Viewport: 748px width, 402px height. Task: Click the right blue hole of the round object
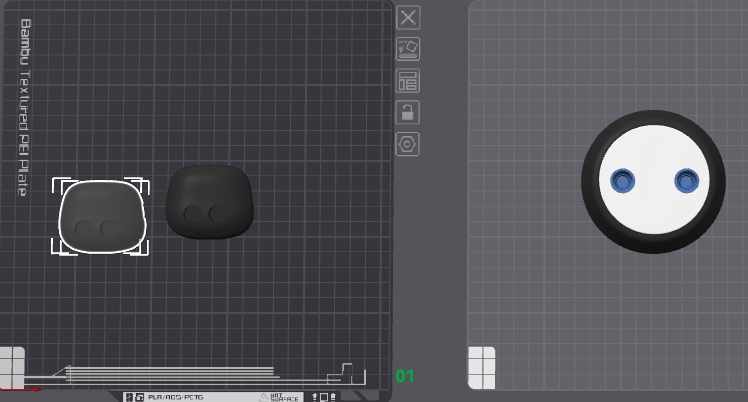pos(686,181)
